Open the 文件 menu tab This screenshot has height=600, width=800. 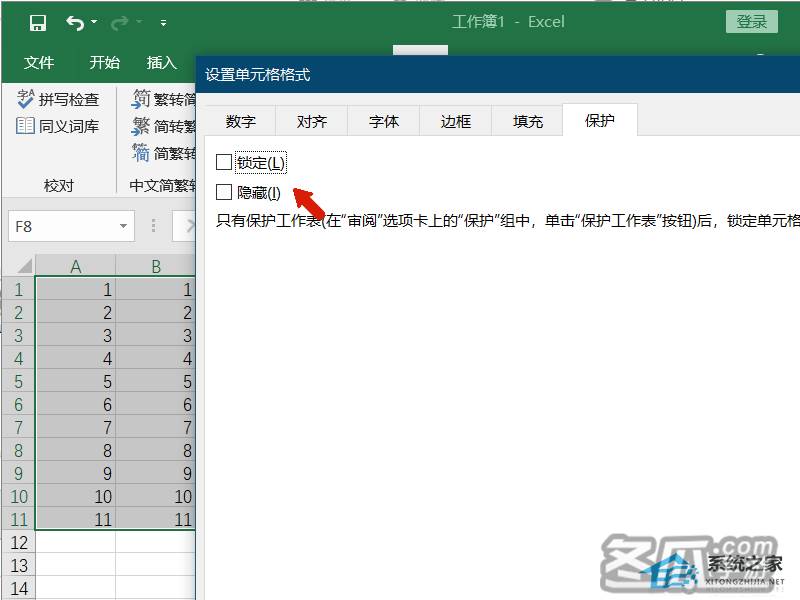coord(39,63)
